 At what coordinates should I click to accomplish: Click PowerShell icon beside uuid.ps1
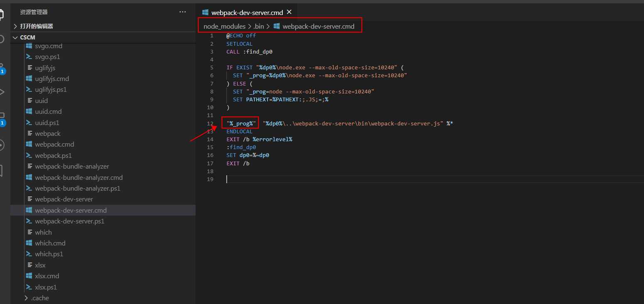click(29, 123)
